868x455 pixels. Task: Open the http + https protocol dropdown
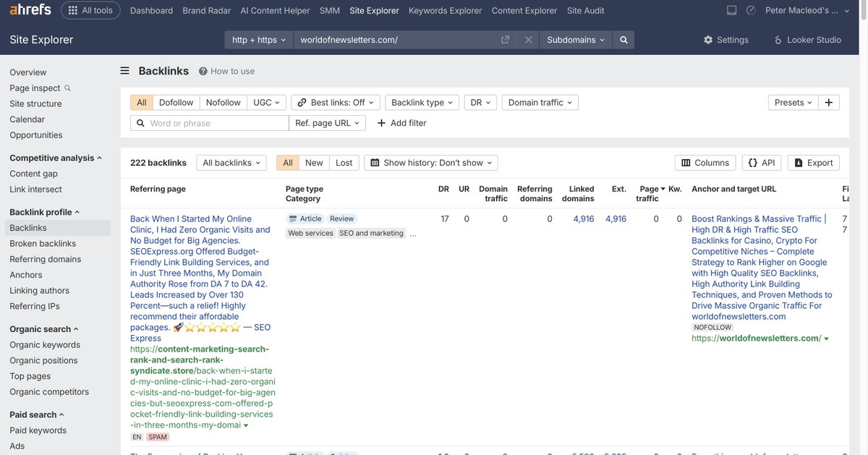[258, 40]
